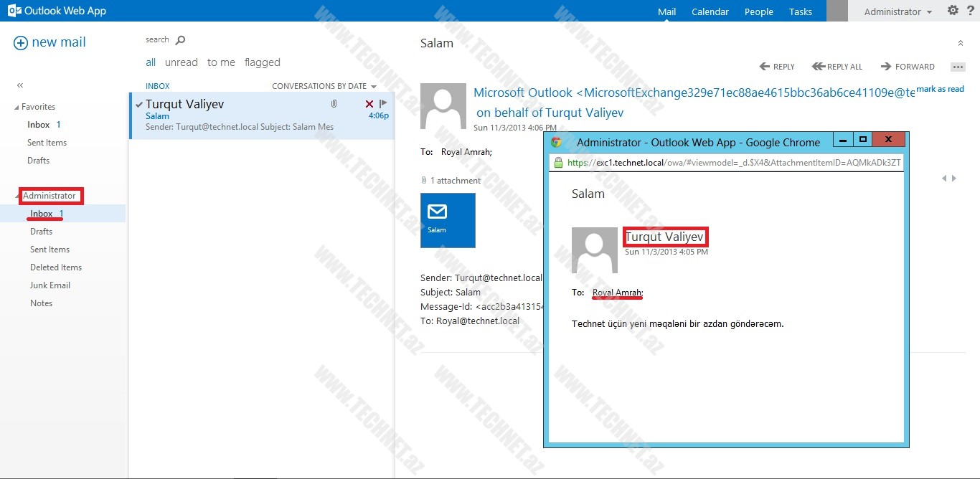Open the help question mark icon
The height and width of the screenshot is (479, 980).
tap(971, 11)
